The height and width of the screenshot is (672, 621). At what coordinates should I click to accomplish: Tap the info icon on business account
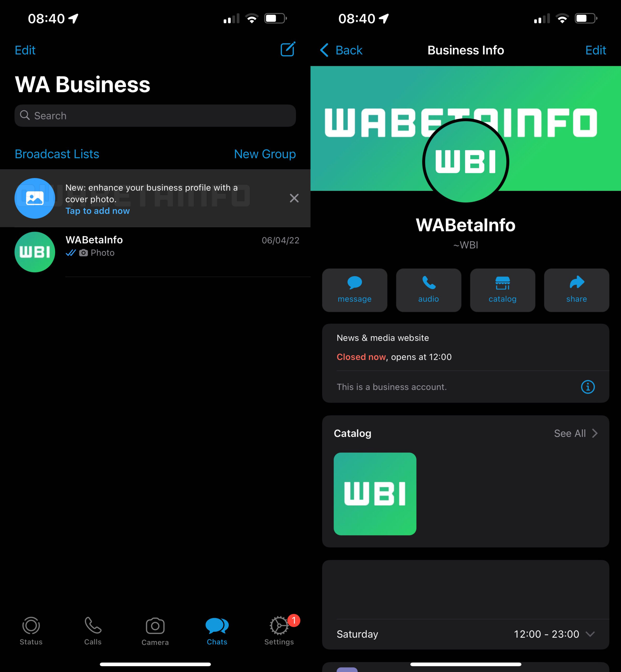pyautogui.click(x=588, y=386)
